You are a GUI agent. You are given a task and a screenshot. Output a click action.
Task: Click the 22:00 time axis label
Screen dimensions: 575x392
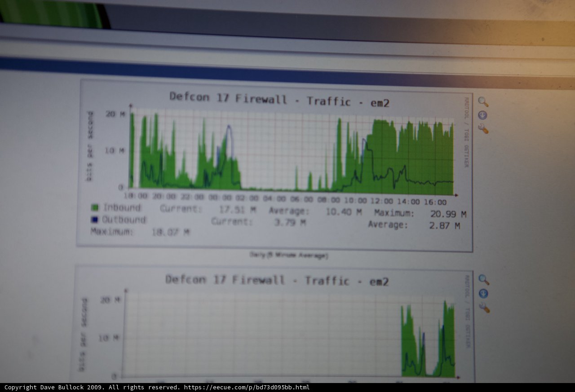point(192,197)
